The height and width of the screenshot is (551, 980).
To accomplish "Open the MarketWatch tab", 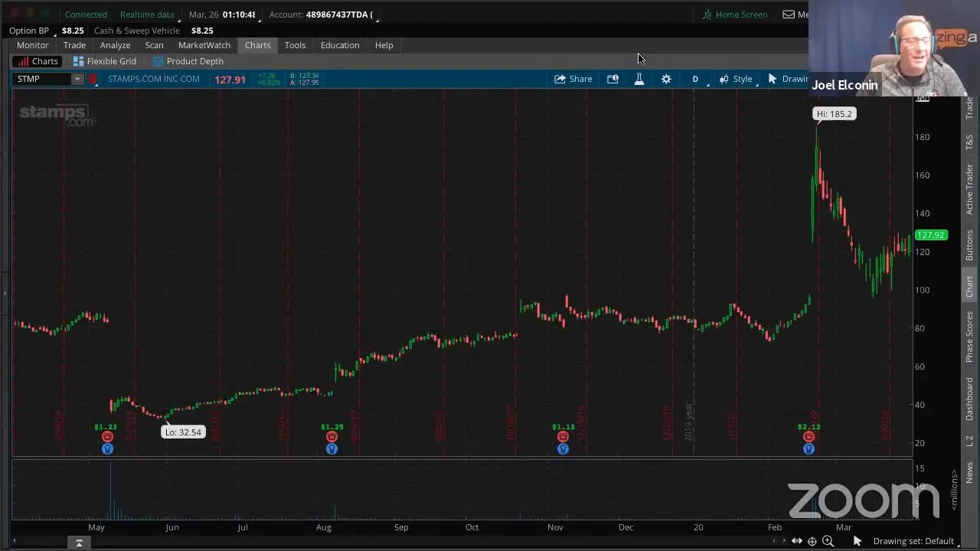I will [x=204, y=45].
